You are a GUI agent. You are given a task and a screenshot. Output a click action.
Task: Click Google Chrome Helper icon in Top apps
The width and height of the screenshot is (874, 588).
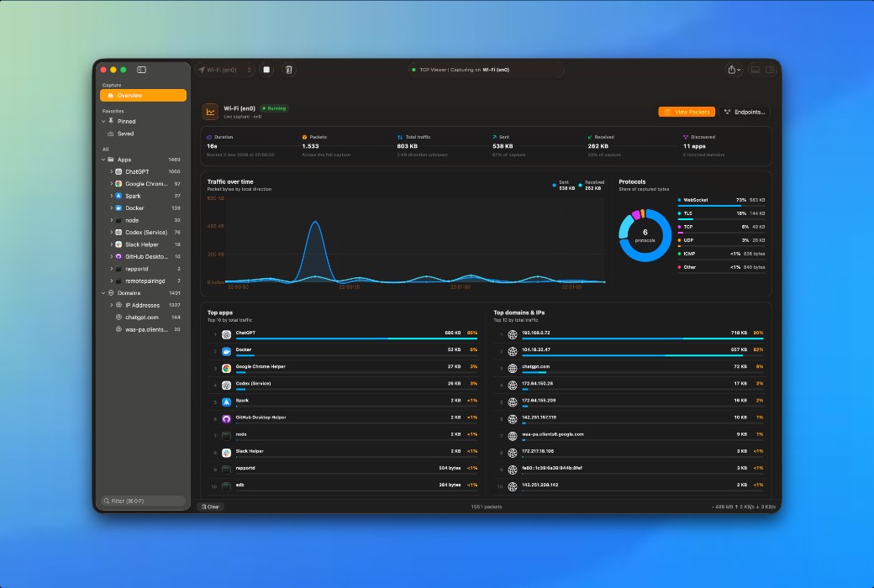(x=226, y=369)
